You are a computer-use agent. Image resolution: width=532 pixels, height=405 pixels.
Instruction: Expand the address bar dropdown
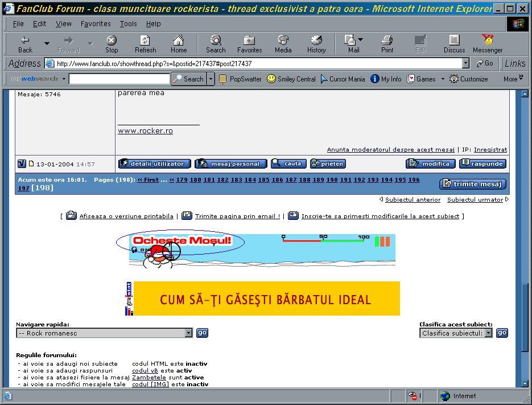[x=465, y=64]
